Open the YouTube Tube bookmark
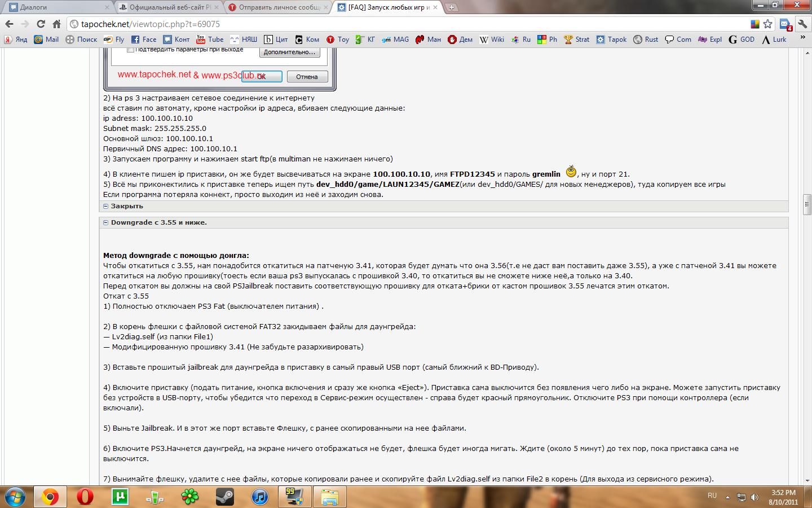This screenshot has height=508, width=812. tap(210, 40)
